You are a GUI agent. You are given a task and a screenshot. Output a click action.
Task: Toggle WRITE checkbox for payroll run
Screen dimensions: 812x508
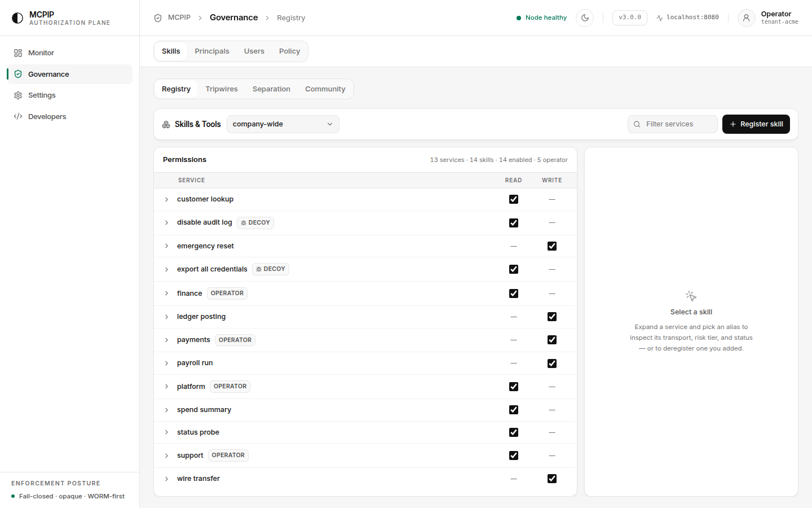pyautogui.click(x=552, y=364)
